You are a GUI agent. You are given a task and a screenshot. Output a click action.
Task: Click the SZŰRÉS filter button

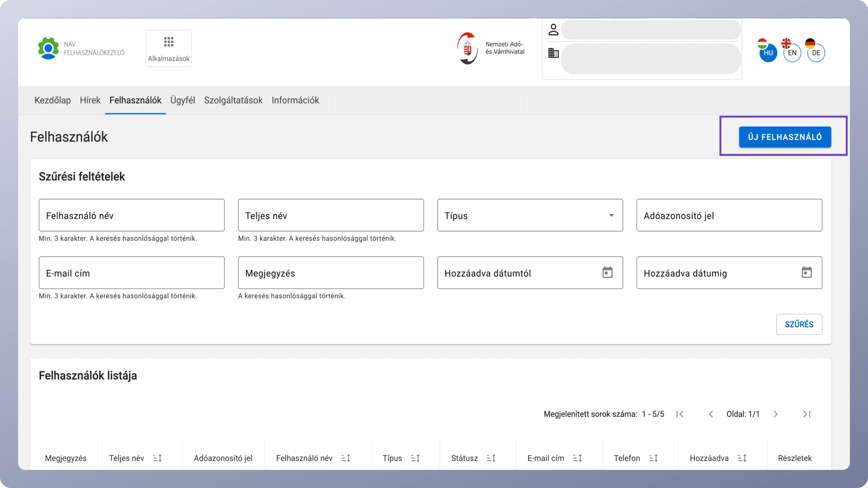coord(799,324)
